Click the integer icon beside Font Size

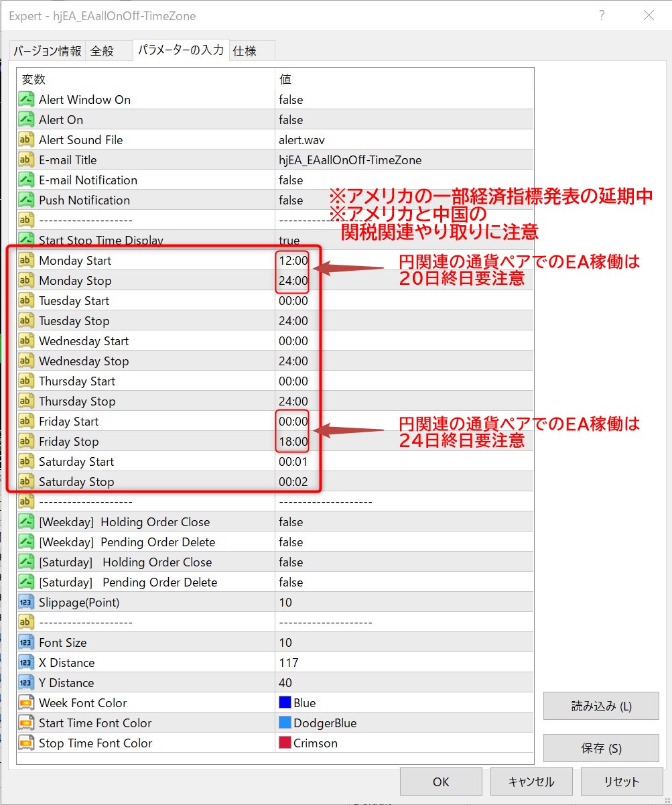pos(26,643)
